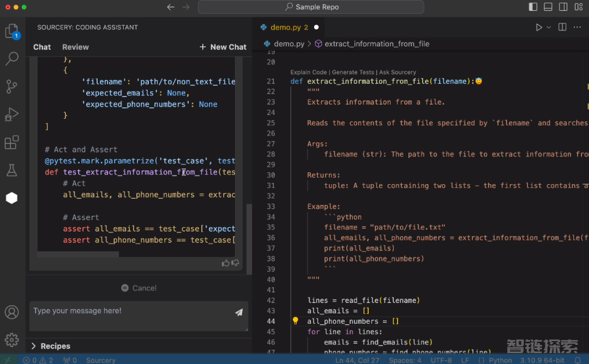Open the Sourcery hexagon icon in sidebar

[x=11, y=198]
